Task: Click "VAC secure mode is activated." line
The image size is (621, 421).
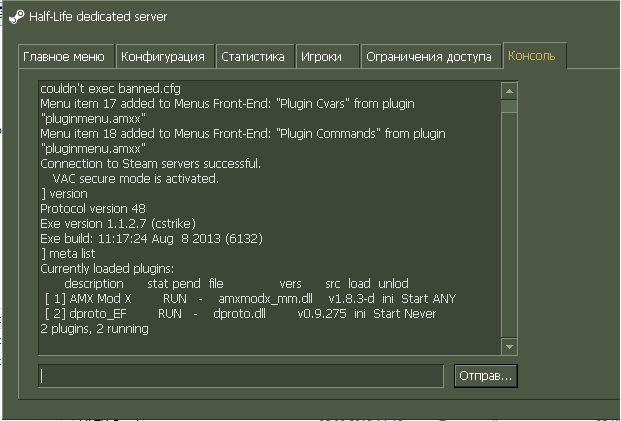Action: [x=135, y=178]
